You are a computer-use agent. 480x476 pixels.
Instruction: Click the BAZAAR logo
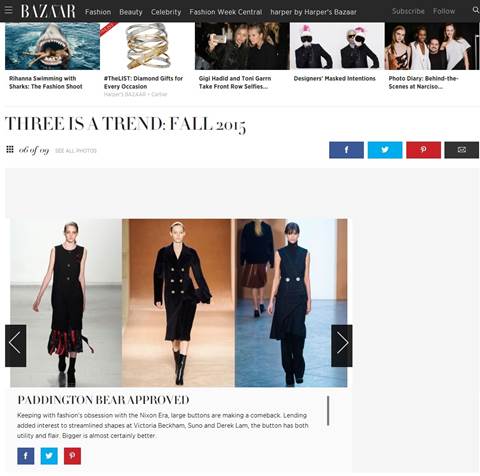point(48,11)
